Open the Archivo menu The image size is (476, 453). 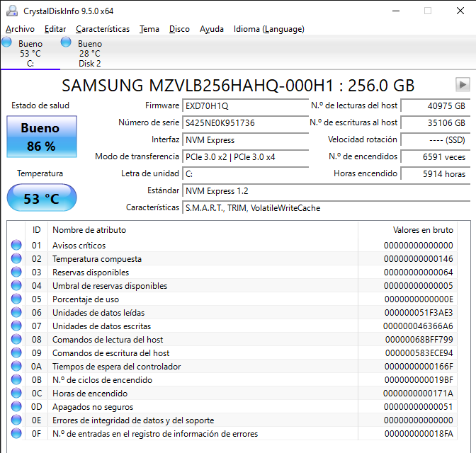pyautogui.click(x=20, y=29)
